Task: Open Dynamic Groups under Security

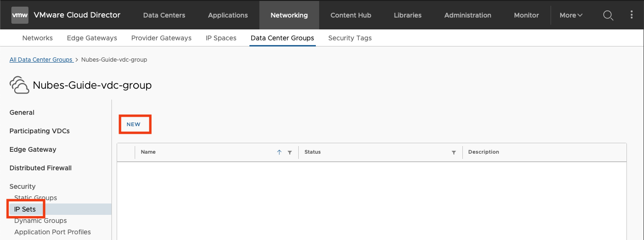Action: [x=40, y=221]
